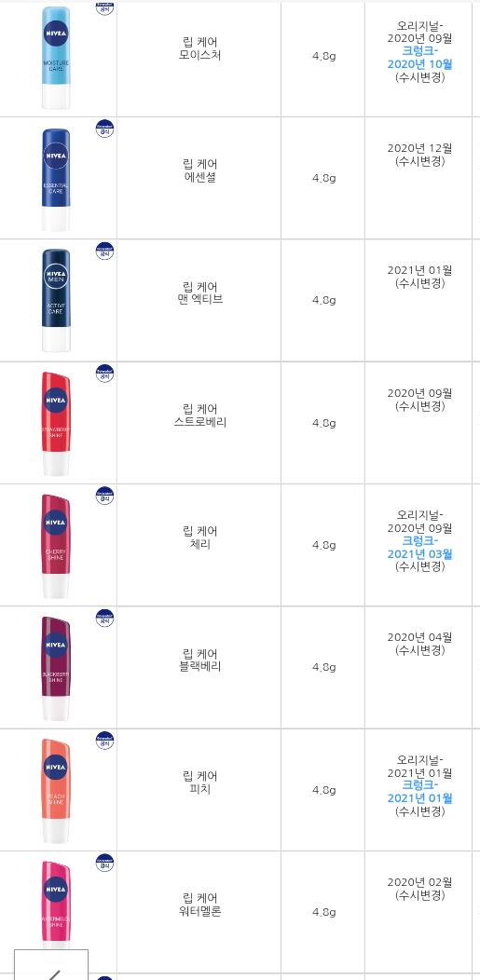Click the official badge beside Cherry Shine
The image size is (480, 980).
point(104,497)
